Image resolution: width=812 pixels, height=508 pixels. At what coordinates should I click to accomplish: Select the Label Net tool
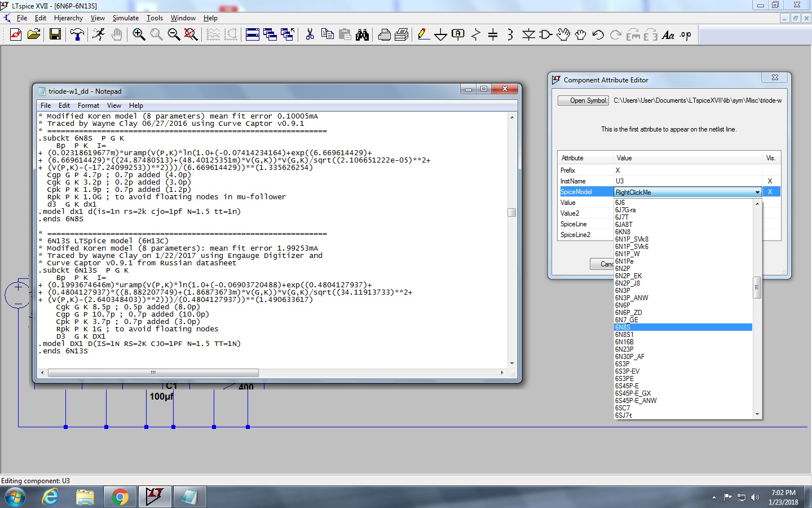458,35
